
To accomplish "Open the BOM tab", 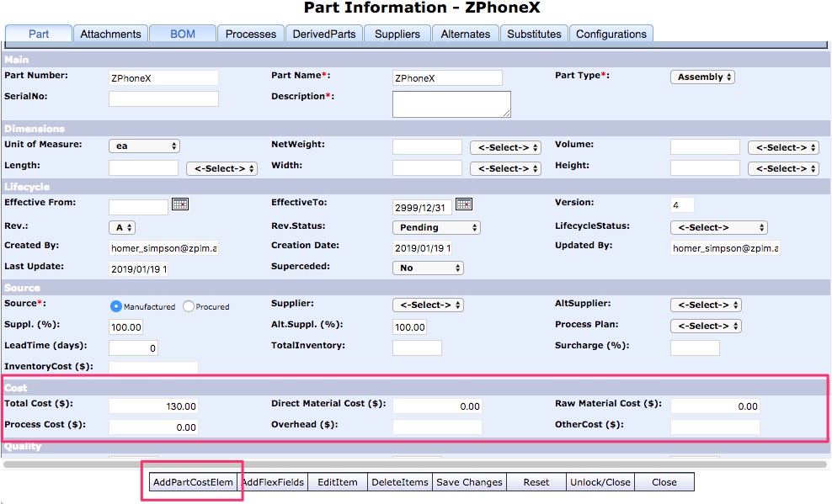I will (x=183, y=34).
